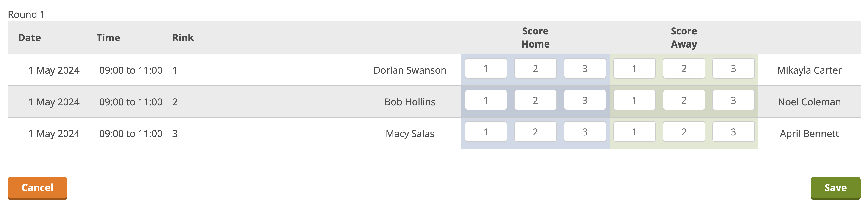Click Dorian Swanson's home score box 3
The image size is (868, 214).
pyautogui.click(x=585, y=68)
